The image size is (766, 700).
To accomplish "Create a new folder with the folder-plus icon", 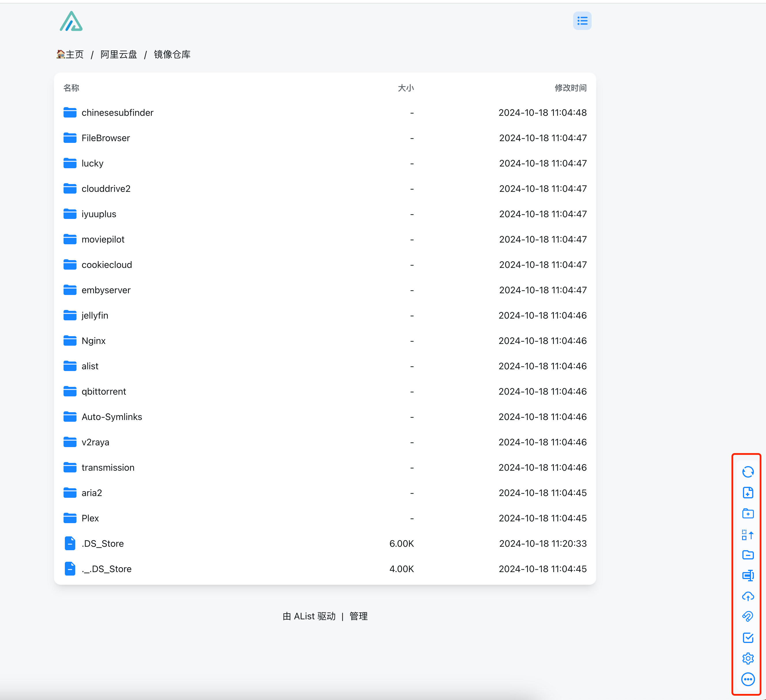I will [x=748, y=514].
